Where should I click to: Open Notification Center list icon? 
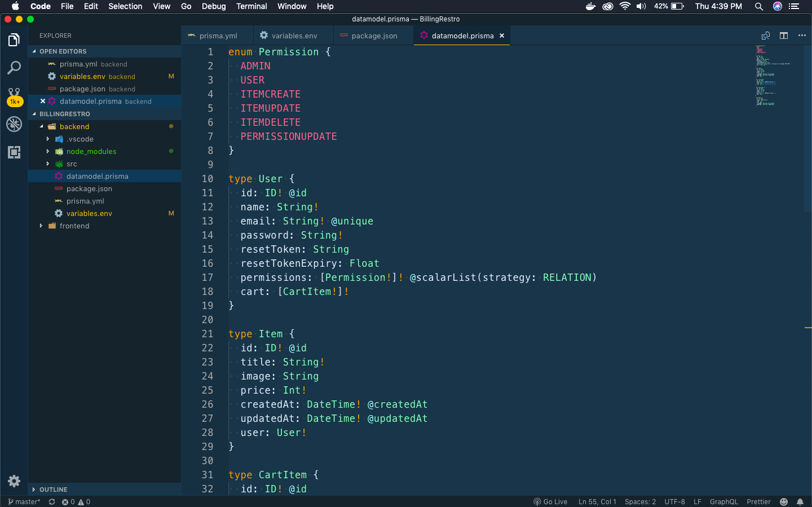click(794, 6)
